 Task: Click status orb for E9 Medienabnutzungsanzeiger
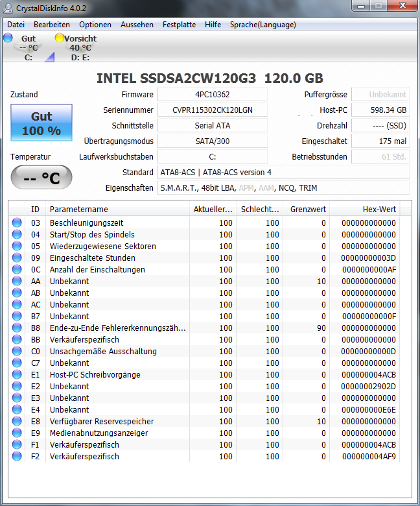(x=17, y=433)
